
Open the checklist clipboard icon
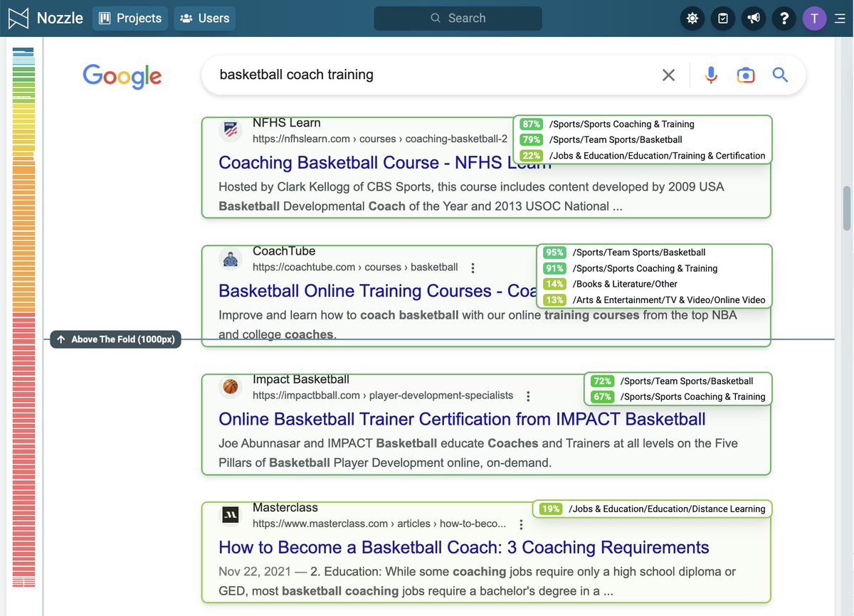[723, 18]
